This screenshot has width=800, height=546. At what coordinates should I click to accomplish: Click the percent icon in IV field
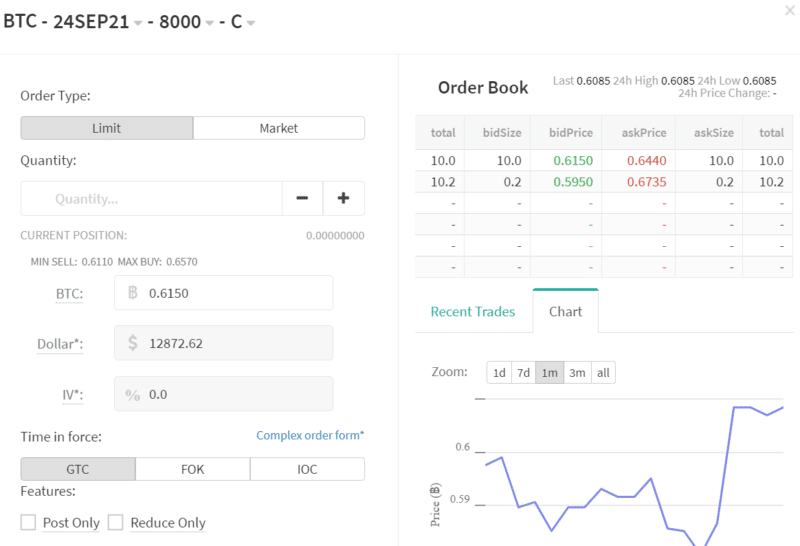point(133,395)
